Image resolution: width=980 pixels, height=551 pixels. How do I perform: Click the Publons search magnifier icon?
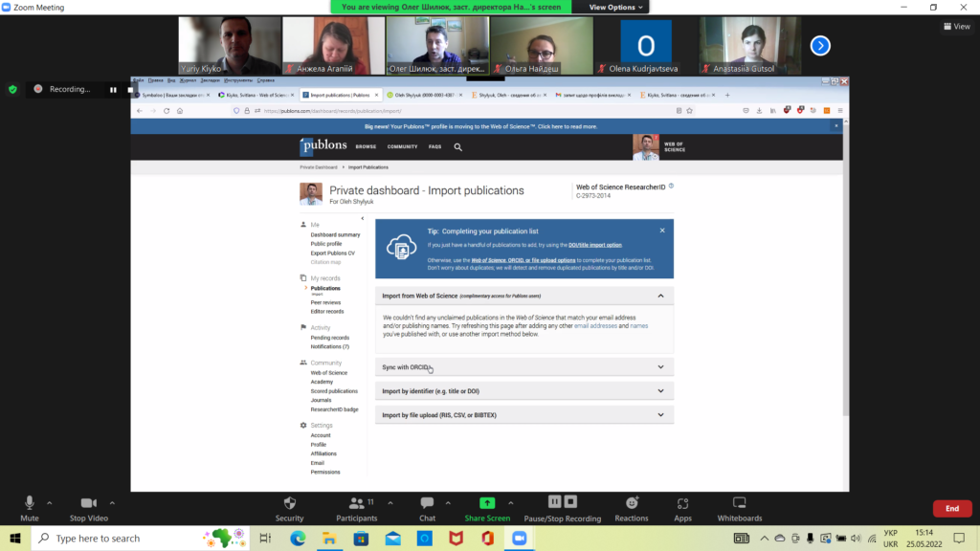coord(458,147)
